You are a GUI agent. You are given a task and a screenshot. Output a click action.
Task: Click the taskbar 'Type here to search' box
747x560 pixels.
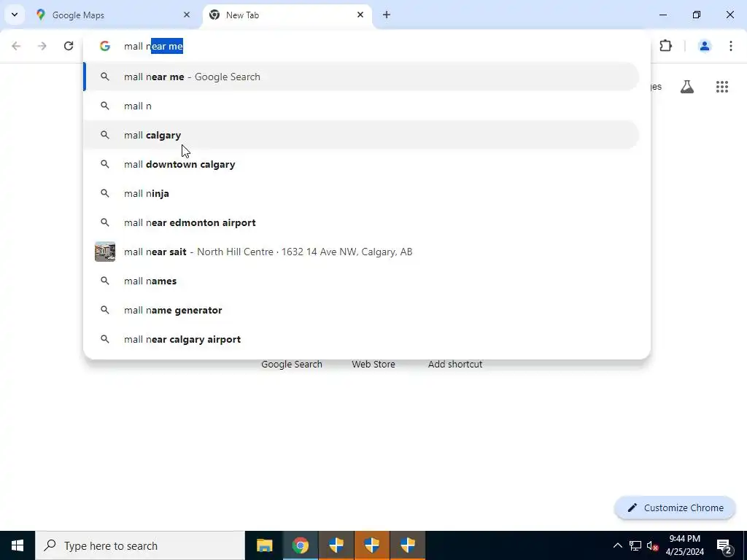140,545
